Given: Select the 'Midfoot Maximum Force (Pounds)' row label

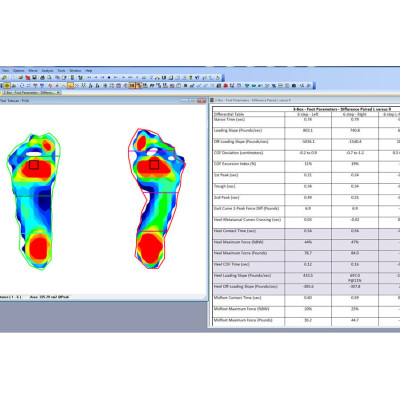Looking at the screenshot, I should point(243,320).
